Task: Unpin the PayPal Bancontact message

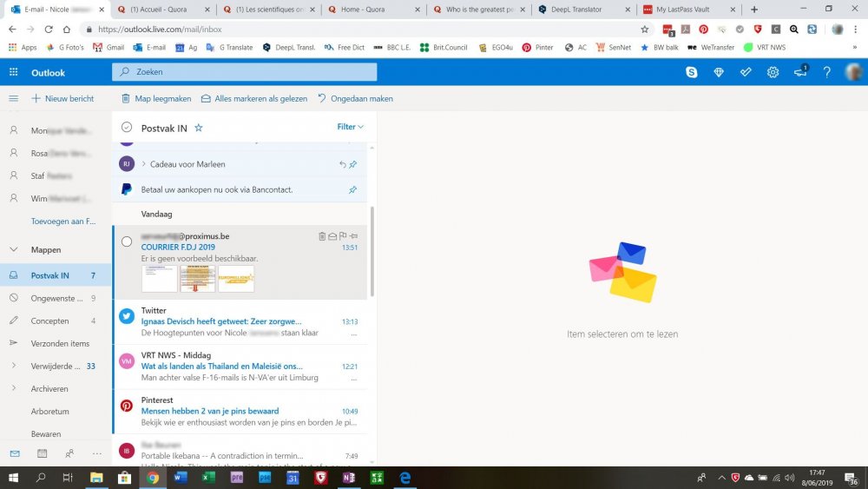Action: 352,190
